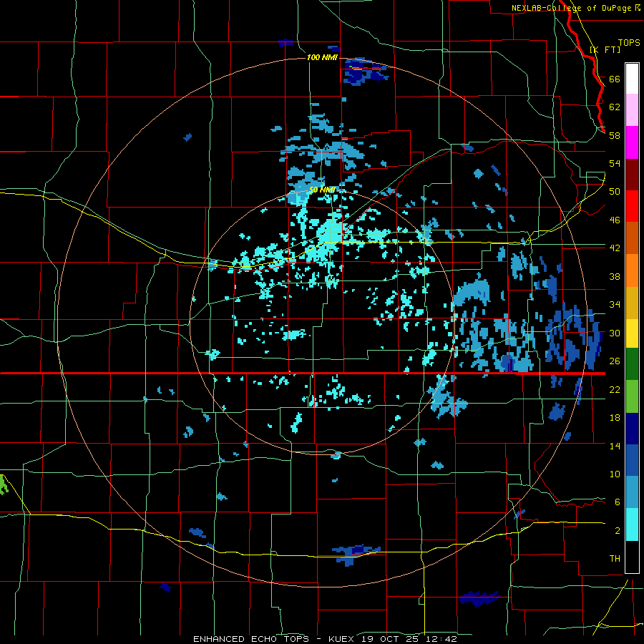Select the navy blue legend color band
Screen dimensions: 644x644
coord(632,429)
